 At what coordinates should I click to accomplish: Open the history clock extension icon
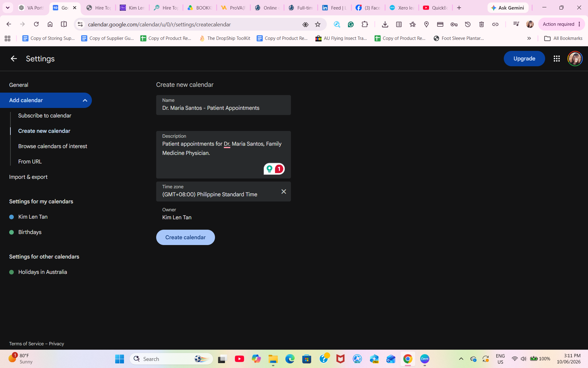point(468,24)
